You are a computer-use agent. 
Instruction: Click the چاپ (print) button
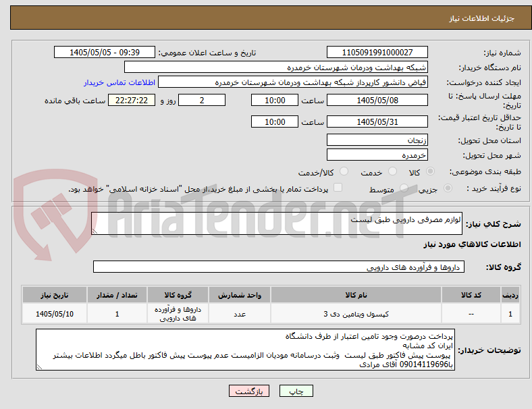pos(296,391)
